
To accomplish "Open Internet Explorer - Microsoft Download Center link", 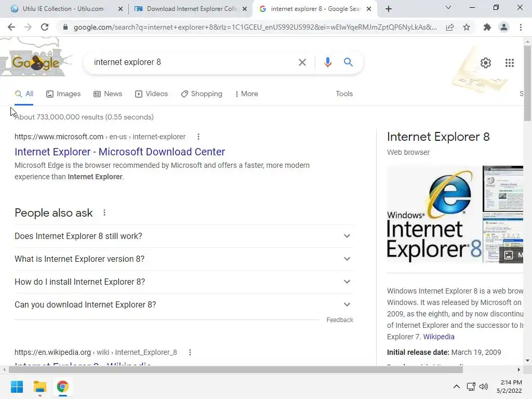I will pyautogui.click(x=120, y=152).
